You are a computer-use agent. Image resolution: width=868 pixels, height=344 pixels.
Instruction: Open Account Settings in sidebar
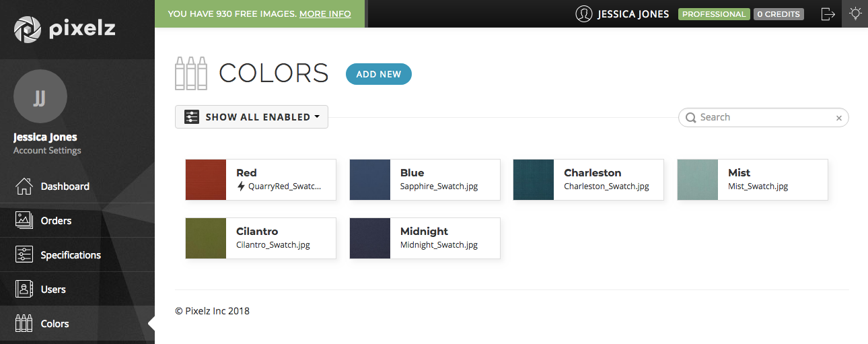(x=47, y=151)
